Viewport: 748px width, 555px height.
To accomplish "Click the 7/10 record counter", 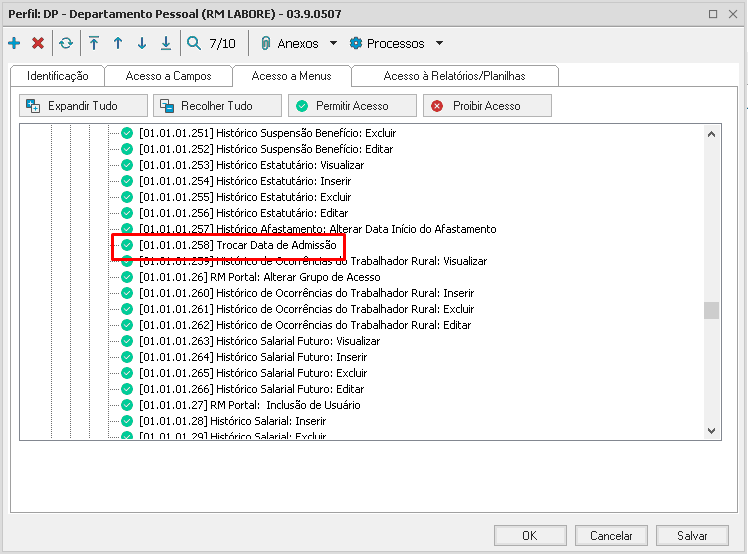I will [222, 43].
